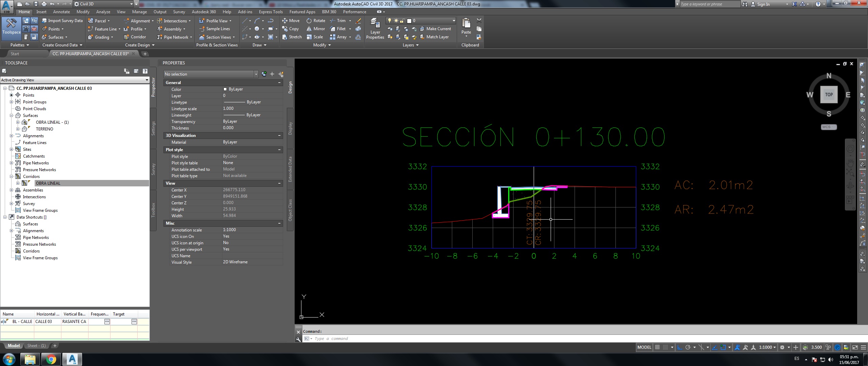The width and height of the screenshot is (868, 366).
Task: Activate the Move tool
Action: (291, 21)
